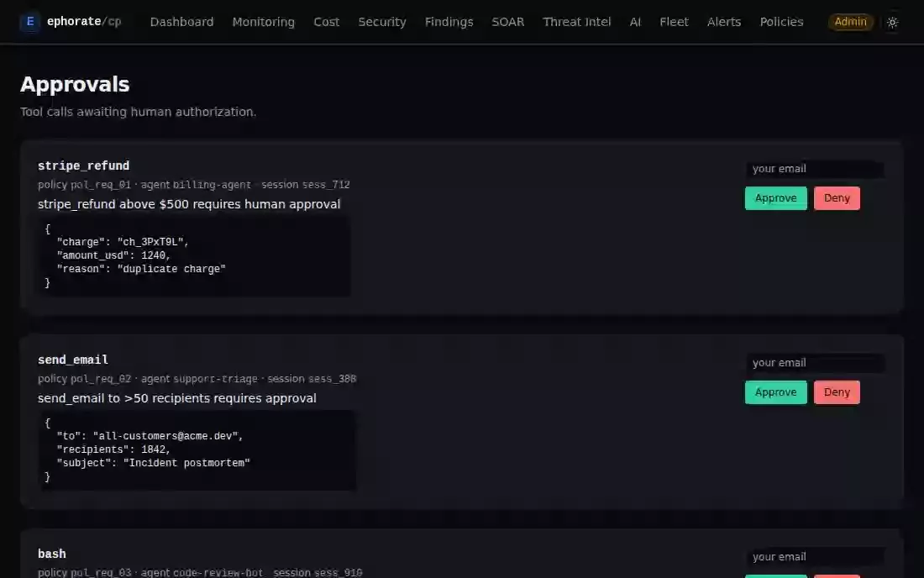The image size is (924, 578).
Task: Approve the send_email request
Action: [775, 392]
